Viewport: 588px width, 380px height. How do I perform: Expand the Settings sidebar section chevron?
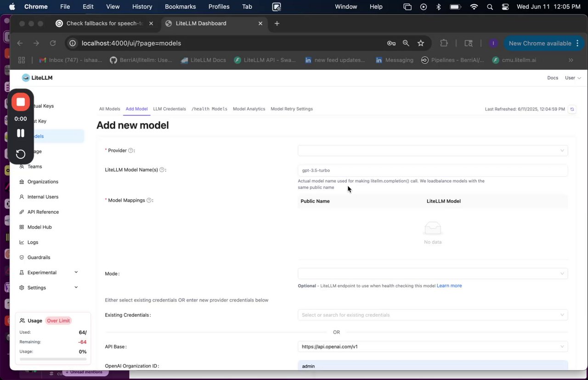pos(76,287)
